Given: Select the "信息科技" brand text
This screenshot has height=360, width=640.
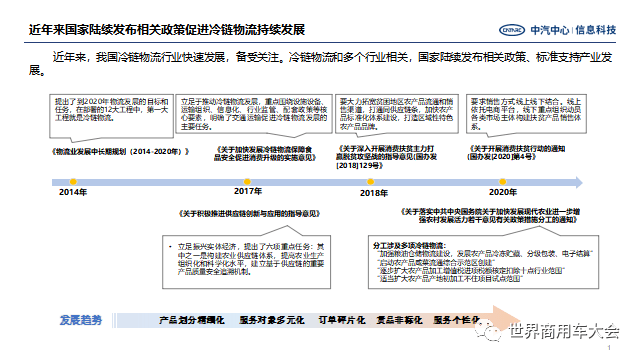Looking at the screenshot, I should [x=596, y=30].
